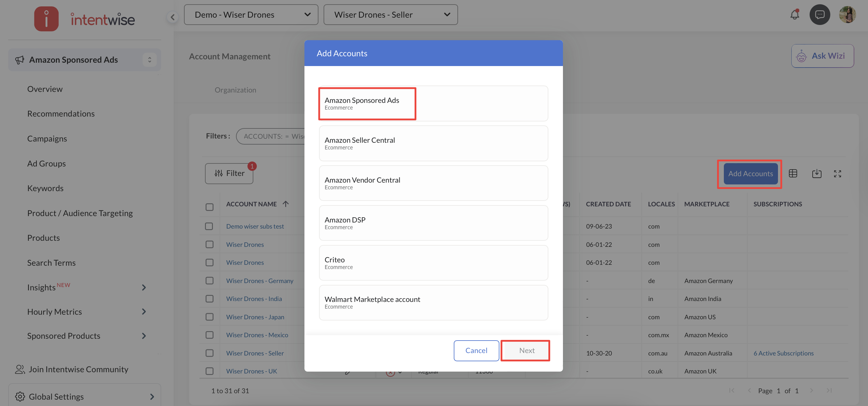Click the notification bell icon
Screen dimensions: 868x406
coord(794,15)
